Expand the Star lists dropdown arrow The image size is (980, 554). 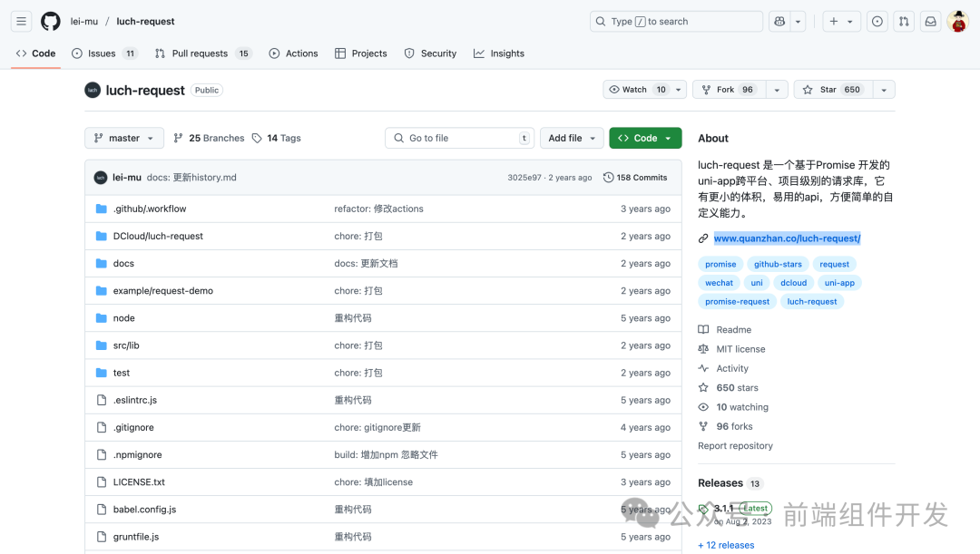pos(884,90)
